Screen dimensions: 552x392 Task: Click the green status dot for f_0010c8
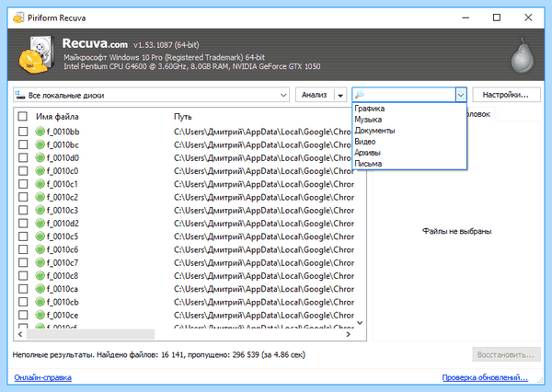point(40,275)
